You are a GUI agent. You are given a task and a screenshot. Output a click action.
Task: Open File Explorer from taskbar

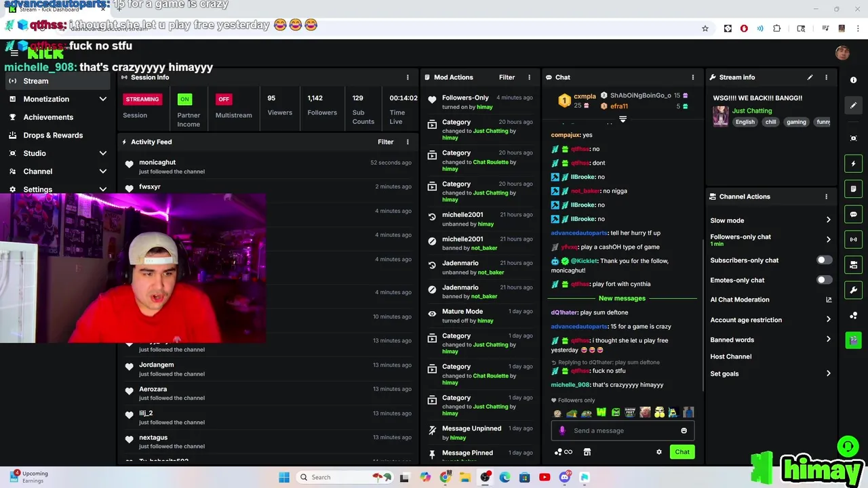[x=465, y=477]
